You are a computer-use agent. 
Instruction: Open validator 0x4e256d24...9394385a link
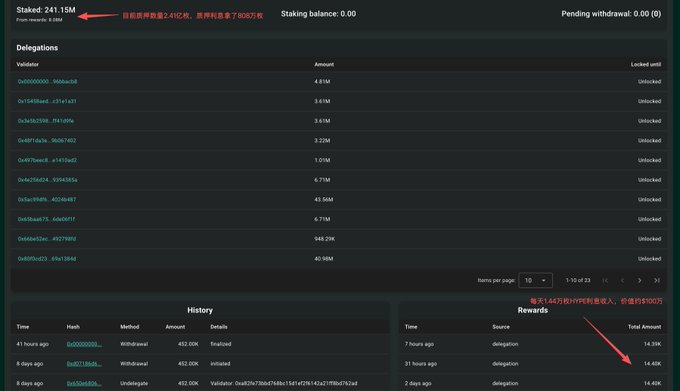coord(47,180)
